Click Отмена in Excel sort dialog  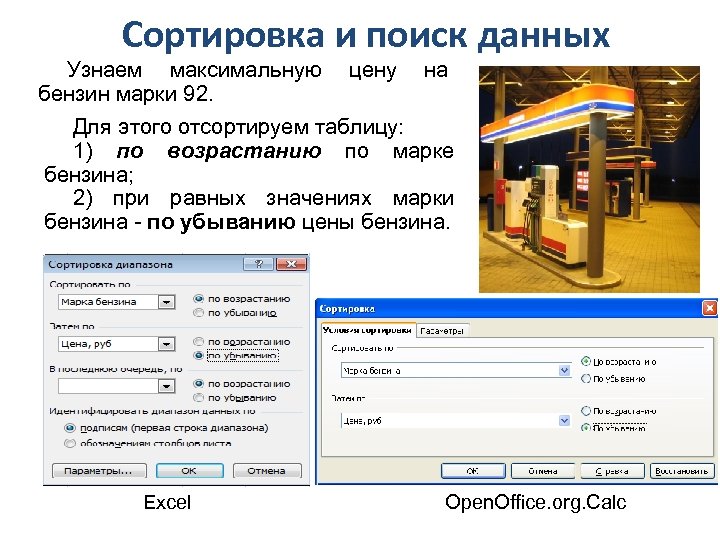tap(267, 471)
